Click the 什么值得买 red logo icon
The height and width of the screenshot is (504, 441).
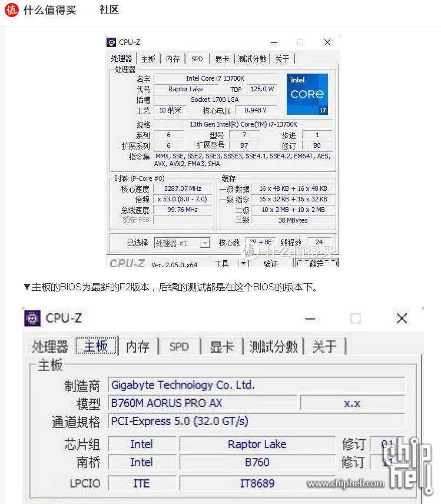(12, 9)
